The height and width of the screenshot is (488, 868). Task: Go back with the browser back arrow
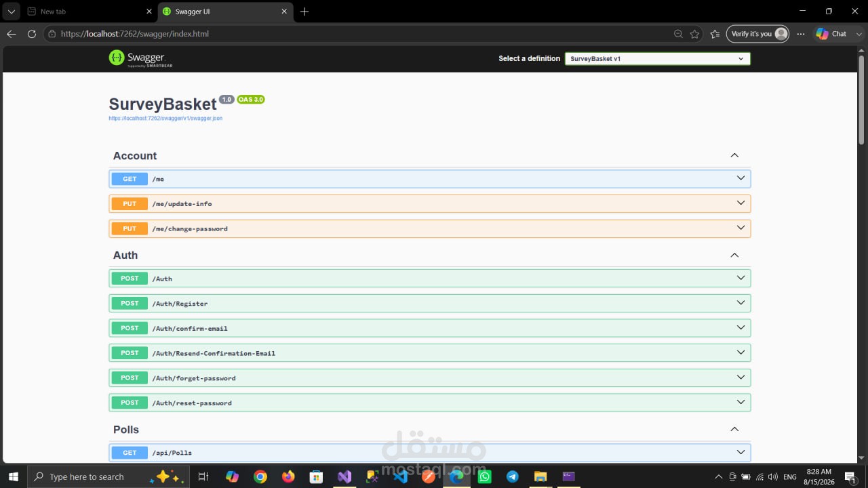(12, 34)
